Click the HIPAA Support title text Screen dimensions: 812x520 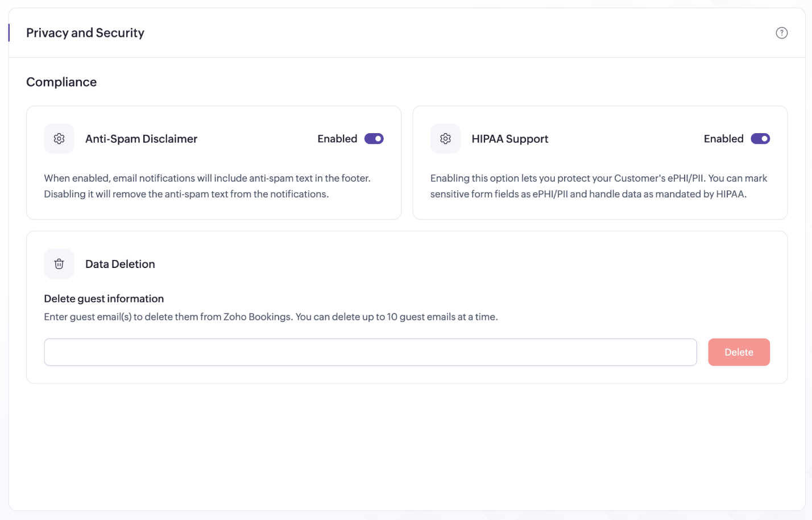[x=509, y=139]
